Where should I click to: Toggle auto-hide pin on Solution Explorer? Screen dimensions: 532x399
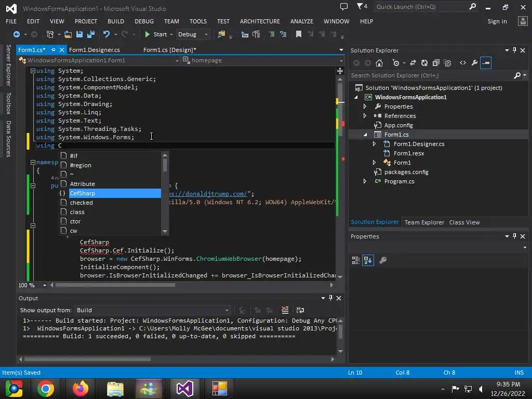515,50
